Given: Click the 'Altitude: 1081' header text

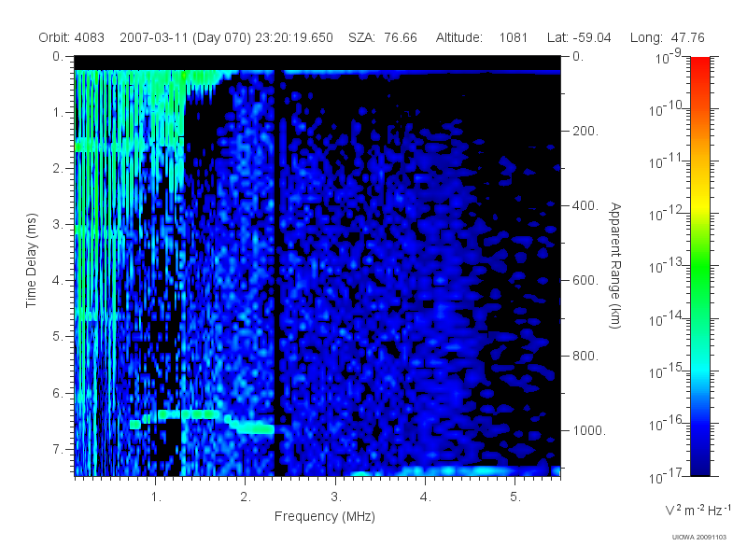Looking at the screenshot, I should point(482,37).
